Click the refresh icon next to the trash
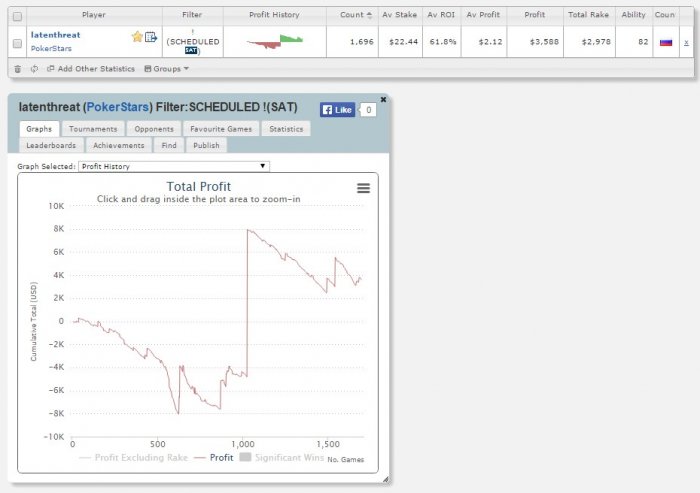The image size is (700, 493). pyautogui.click(x=34, y=69)
